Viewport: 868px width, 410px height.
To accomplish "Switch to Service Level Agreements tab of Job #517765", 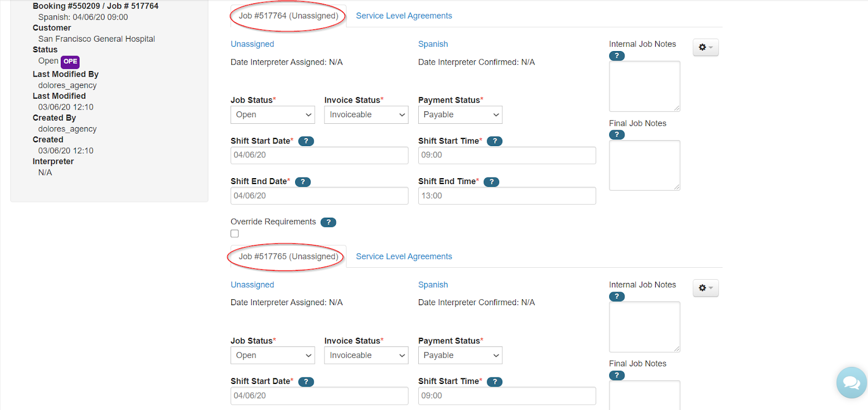I will pos(404,257).
